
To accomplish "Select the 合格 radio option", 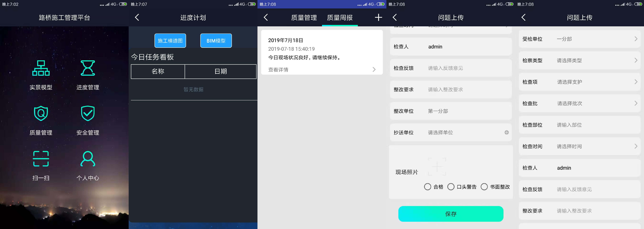I will tap(428, 187).
